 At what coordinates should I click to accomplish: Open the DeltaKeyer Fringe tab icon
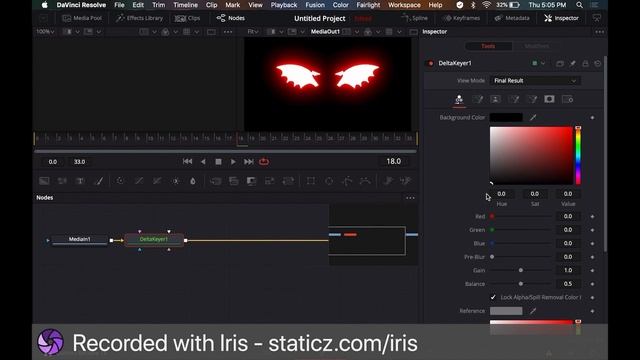point(514,99)
